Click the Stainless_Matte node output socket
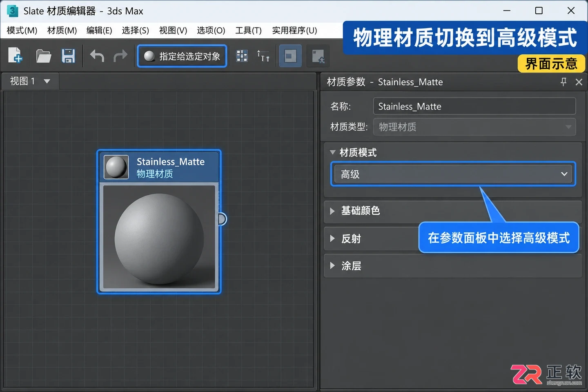Screen dimensions: 588x392 point(222,219)
